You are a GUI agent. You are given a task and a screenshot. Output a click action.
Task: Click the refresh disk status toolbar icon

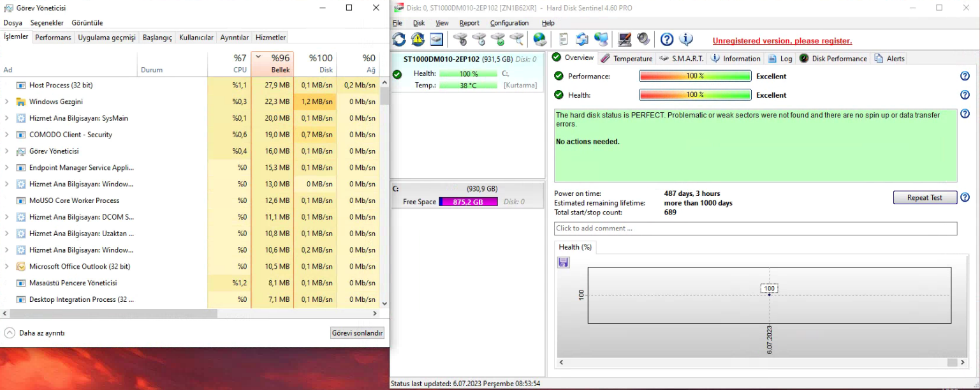coord(399,40)
